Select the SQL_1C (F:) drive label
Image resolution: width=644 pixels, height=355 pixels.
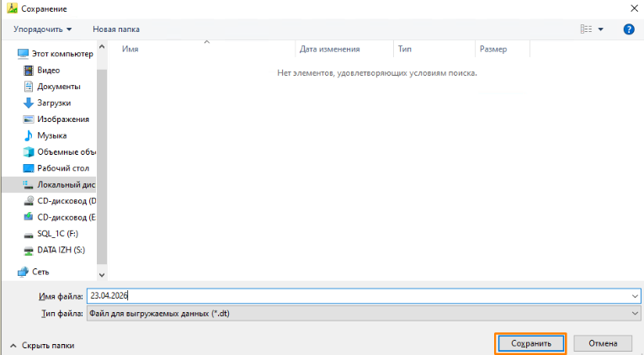57,234
